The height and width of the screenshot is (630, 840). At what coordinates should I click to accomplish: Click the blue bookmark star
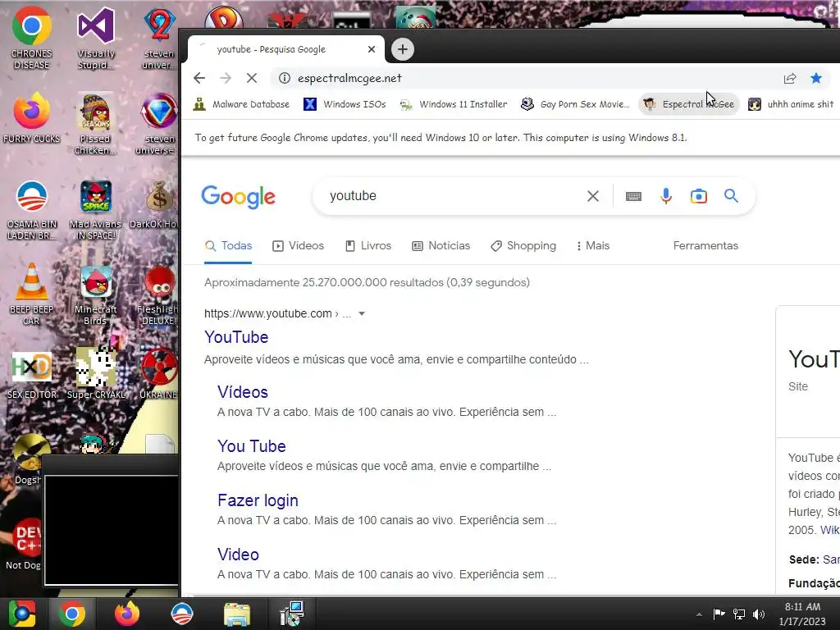pos(816,78)
